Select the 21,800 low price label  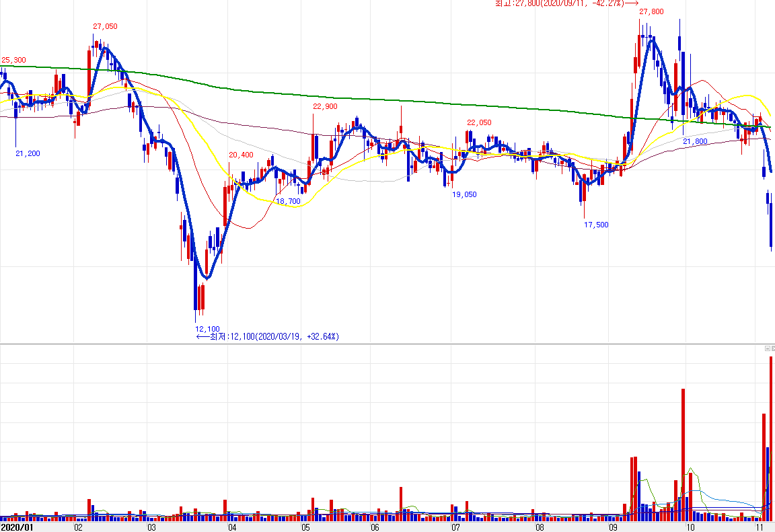(x=696, y=141)
